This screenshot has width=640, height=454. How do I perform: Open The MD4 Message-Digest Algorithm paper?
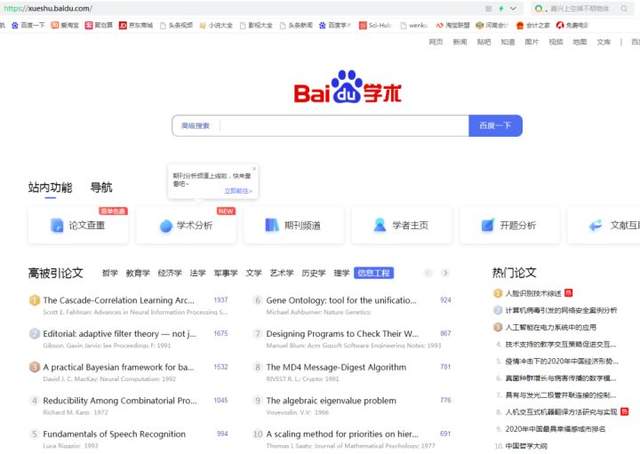(336, 367)
